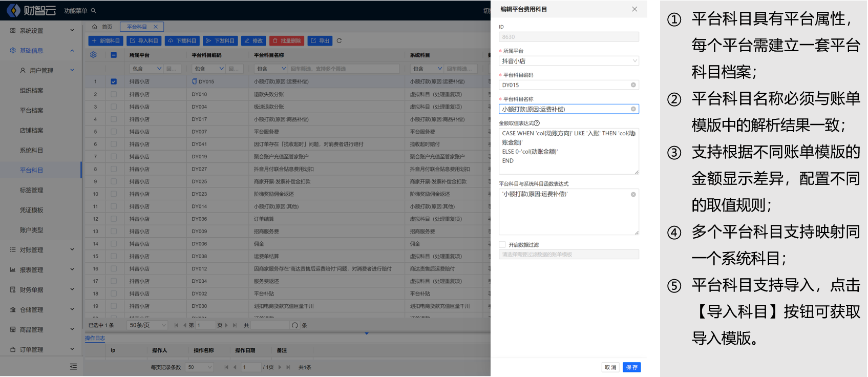The width and height of the screenshot is (868, 377).
Task: Click the 保存 button
Action: (631, 367)
